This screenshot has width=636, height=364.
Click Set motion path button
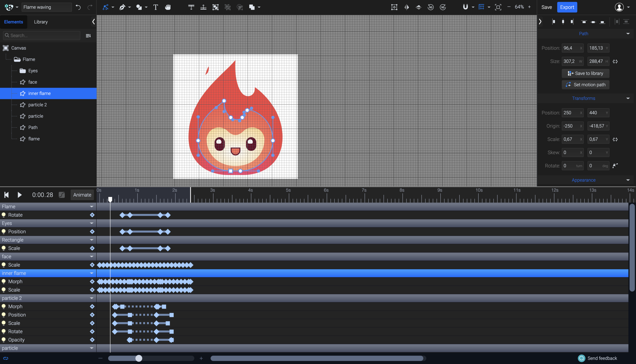(585, 85)
